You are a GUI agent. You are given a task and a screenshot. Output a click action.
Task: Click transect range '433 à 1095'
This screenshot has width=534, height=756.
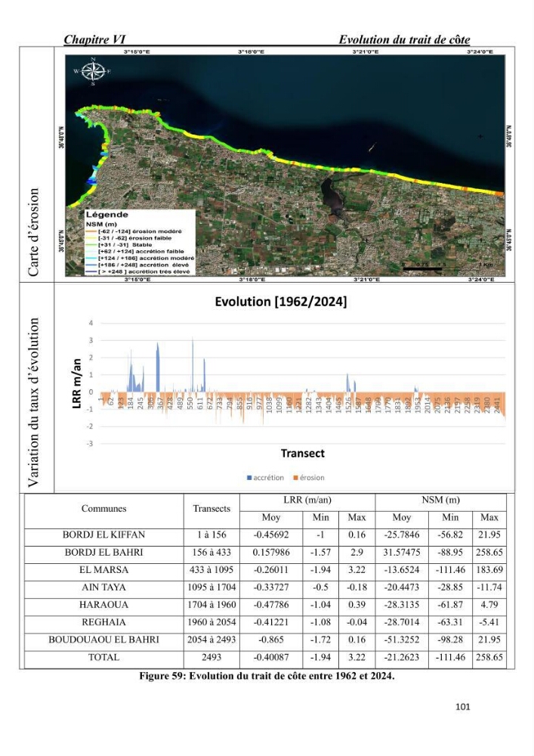coord(211,570)
